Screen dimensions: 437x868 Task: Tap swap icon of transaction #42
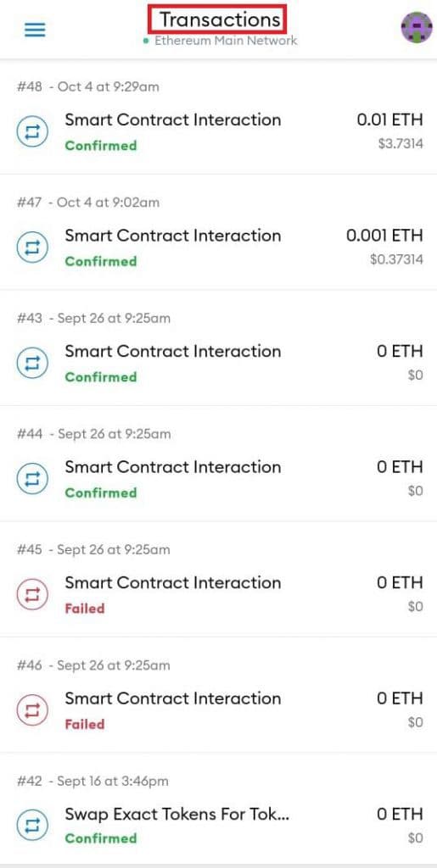coord(32,826)
